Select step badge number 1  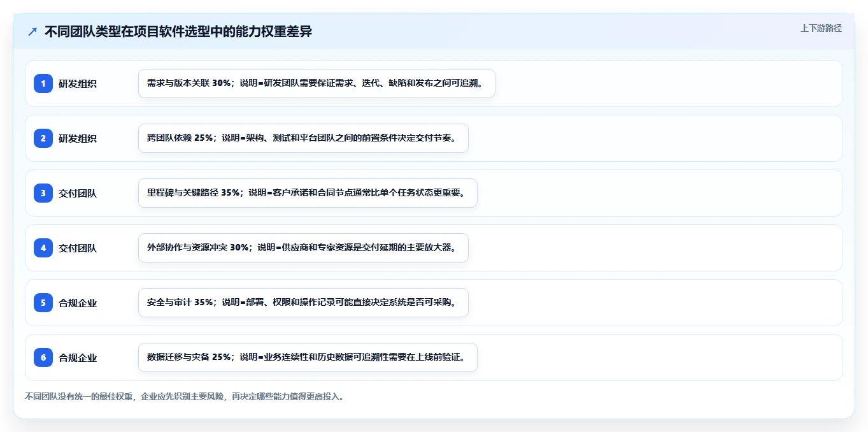coord(43,83)
